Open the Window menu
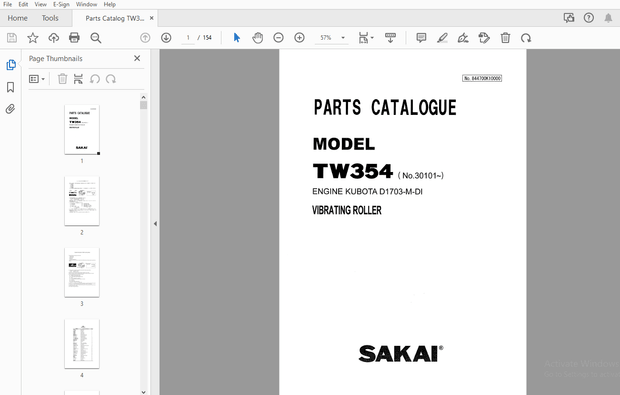620x395 pixels. click(x=86, y=4)
